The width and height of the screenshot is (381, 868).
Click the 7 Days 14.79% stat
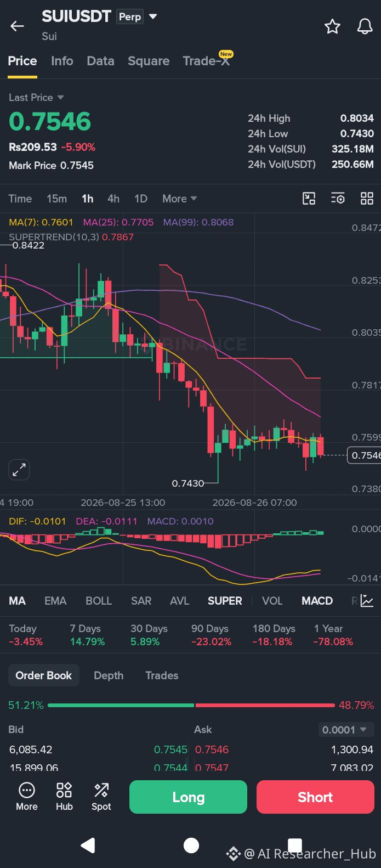click(x=87, y=635)
